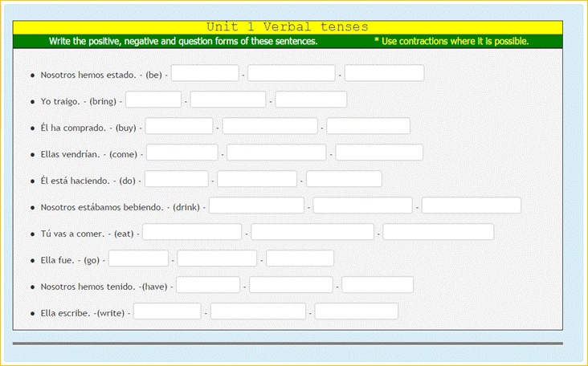Select the negative field for 'Ella fue' (go)

pyautogui.click(x=217, y=259)
